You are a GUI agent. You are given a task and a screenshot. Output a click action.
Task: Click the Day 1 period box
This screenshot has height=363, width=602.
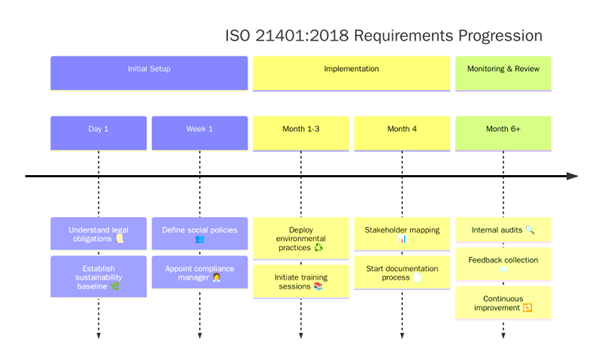click(99, 133)
